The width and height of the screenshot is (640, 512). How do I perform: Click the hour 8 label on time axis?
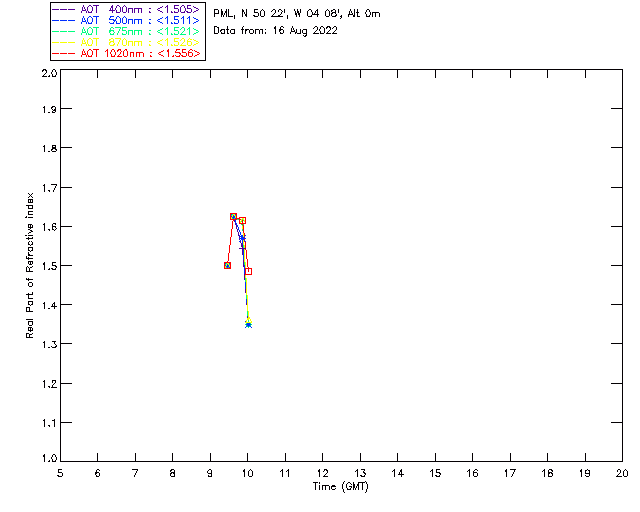click(x=173, y=473)
